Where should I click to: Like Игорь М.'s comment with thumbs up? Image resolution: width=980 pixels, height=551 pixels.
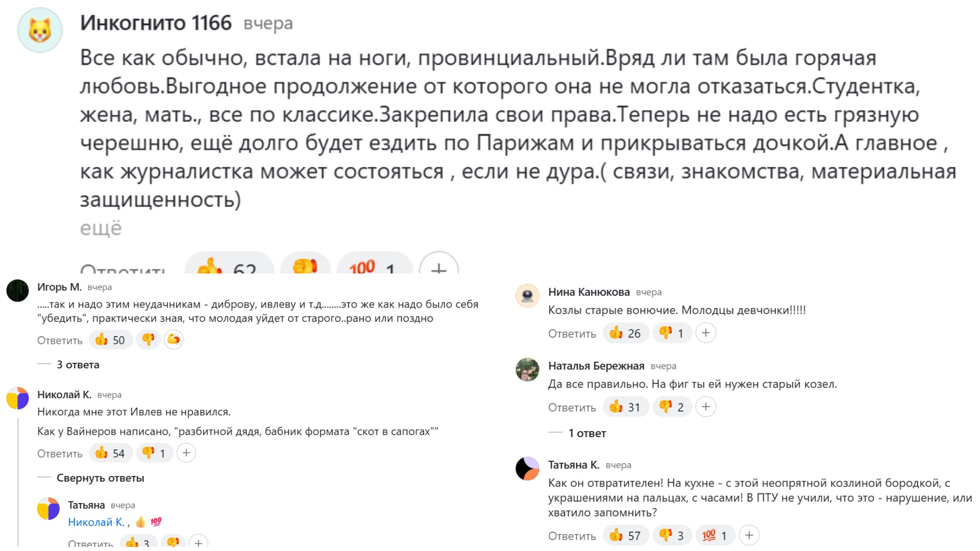point(111,340)
